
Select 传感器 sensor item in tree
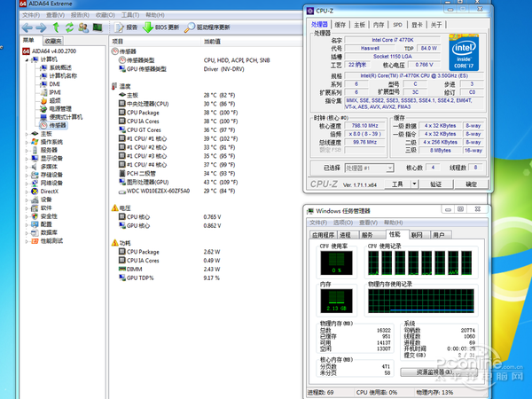coord(56,125)
